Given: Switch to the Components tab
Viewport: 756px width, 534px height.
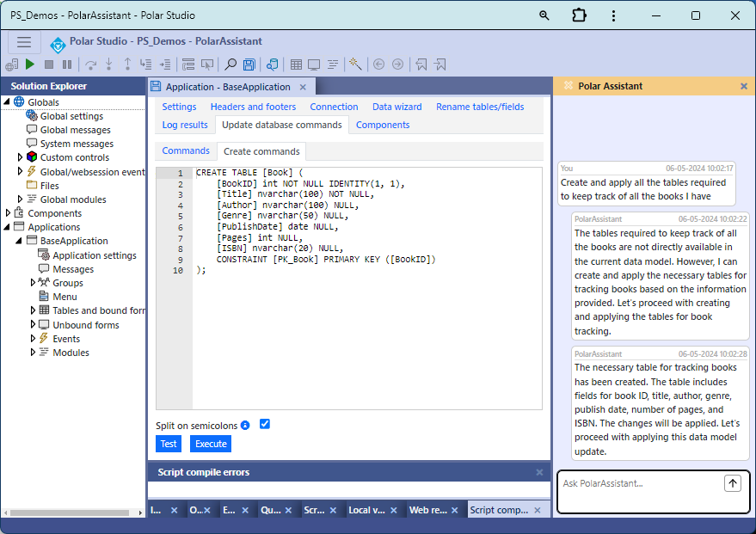Looking at the screenshot, I should click(x=383, y=125).
